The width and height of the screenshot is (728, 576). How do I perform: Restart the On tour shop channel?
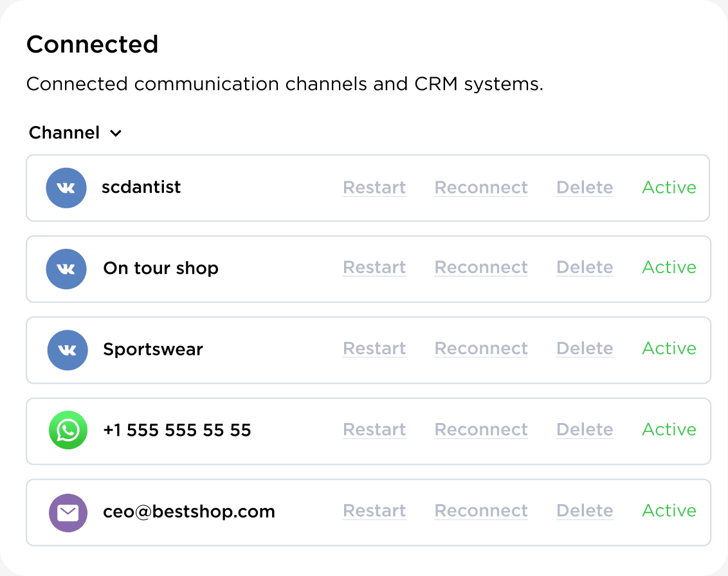click(374, 267)
